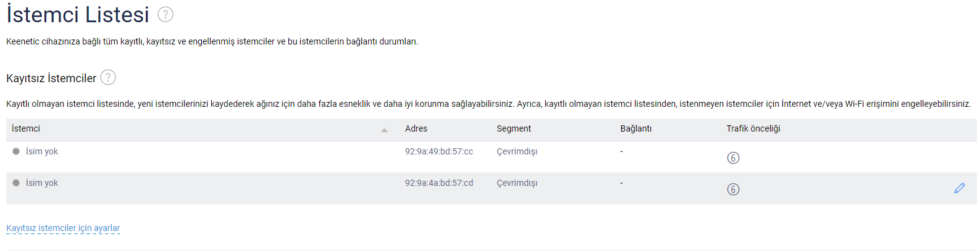Select second İsim yok client name
This screenshot has height=252, width=980.
click(42, 183)
